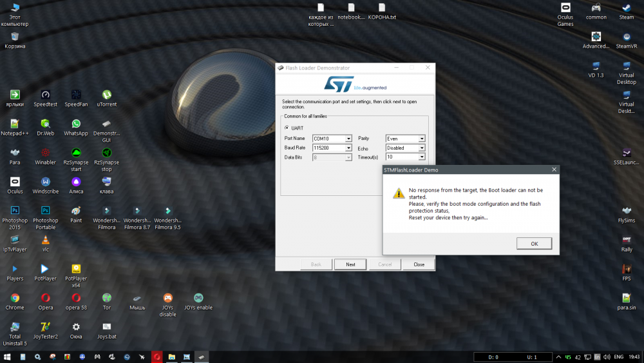Select the SpeedFan desktop icon
The width and height of the screenshot is (644, 363).
[x=76, y=95]
